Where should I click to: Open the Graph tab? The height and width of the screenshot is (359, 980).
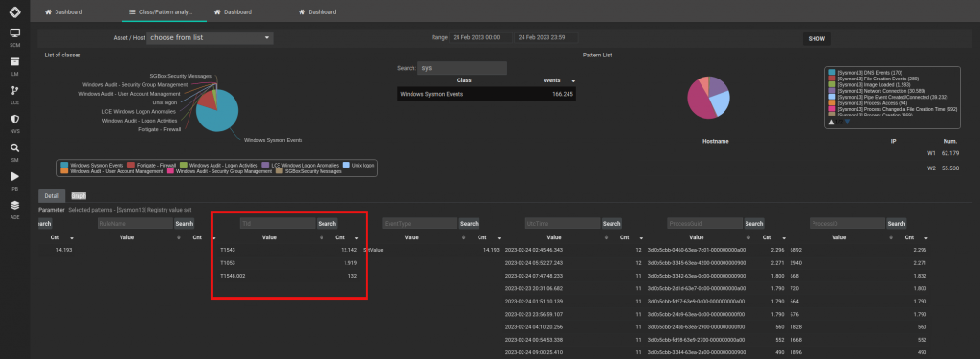point(78,195)
